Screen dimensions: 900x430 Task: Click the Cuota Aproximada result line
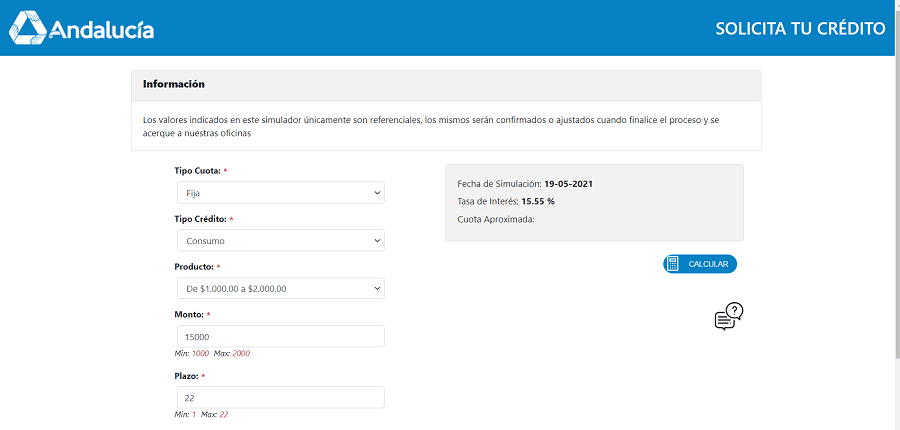[x=496, y=218]
